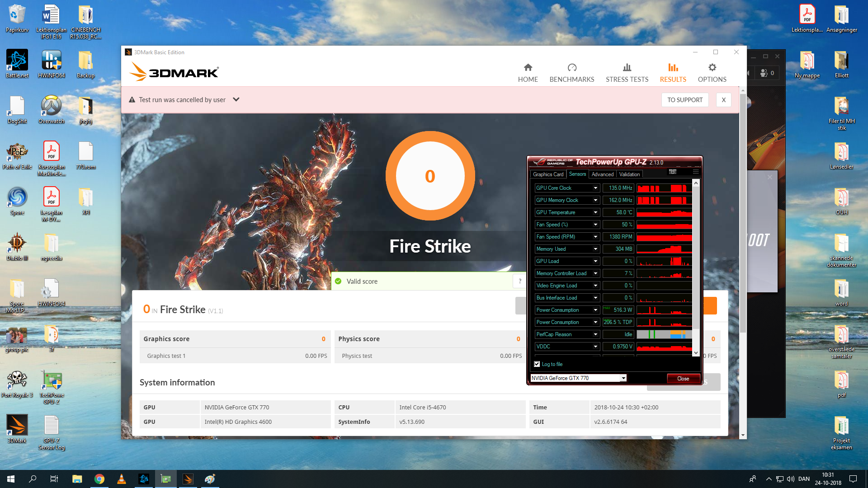Click the TO SUPPORT button
This screenshot has width=868, height=488.
click(x=685, y=100)
